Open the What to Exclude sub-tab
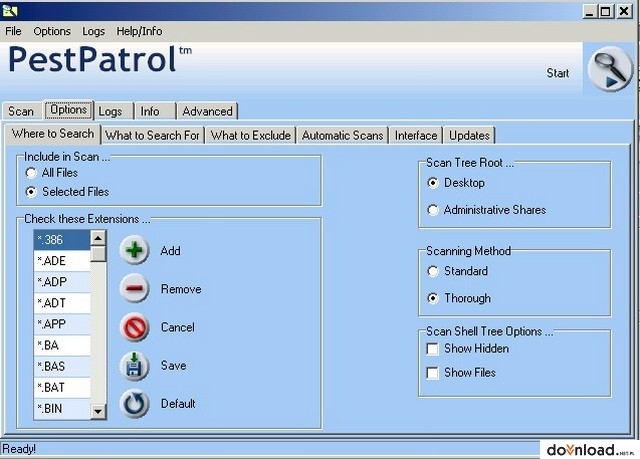Viewport: 640px width, 459px height. pyautogui.click(x=251, y=135)
